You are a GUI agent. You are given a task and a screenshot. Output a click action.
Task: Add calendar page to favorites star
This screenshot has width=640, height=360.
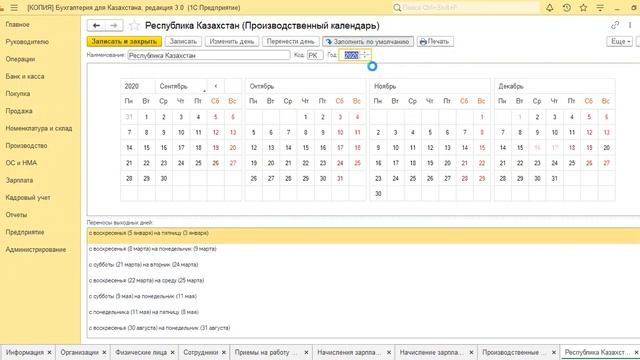[x=134, y=26]
